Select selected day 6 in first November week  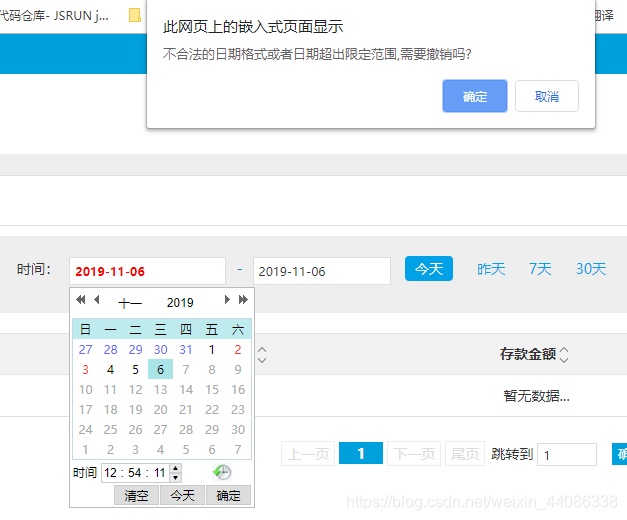tap(160, 369)
